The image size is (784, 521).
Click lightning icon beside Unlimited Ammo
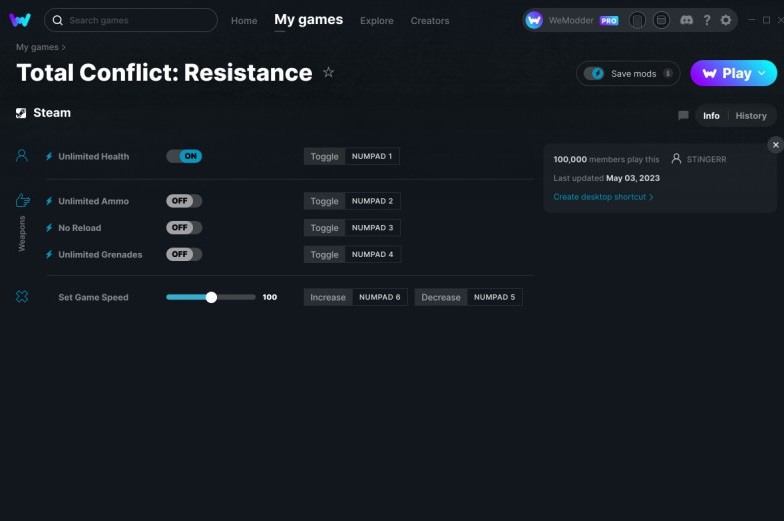coord(49,201)
